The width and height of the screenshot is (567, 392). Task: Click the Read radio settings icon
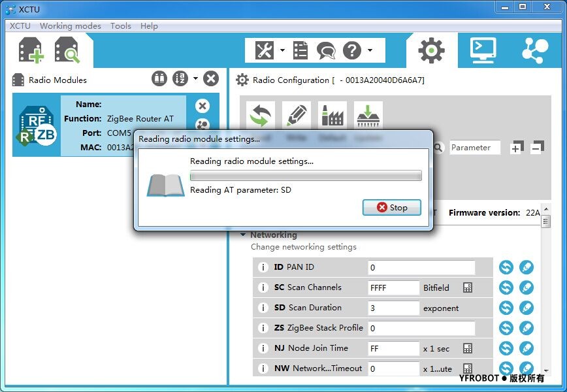(x=261, y=116)
